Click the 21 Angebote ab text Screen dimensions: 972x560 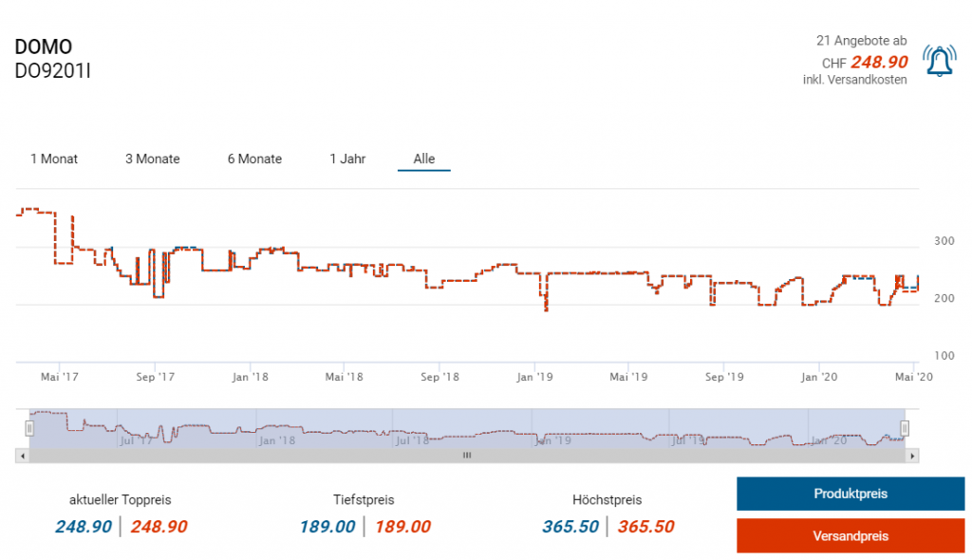pyautogui.click(x=861, y=41)
